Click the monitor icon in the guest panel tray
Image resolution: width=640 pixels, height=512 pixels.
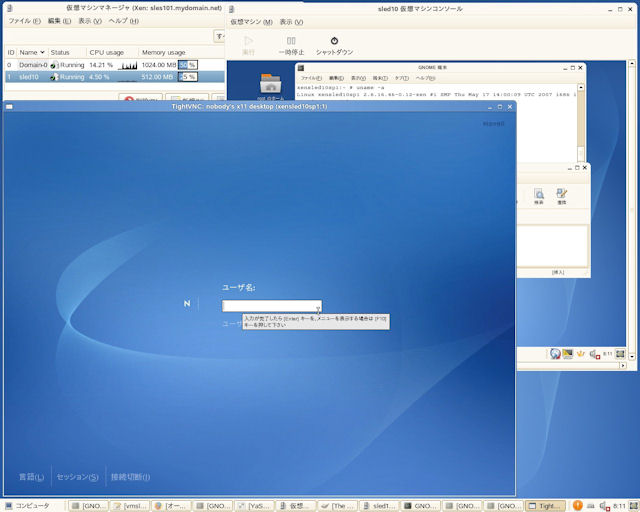pyautogui.click(x=567, y=354)
